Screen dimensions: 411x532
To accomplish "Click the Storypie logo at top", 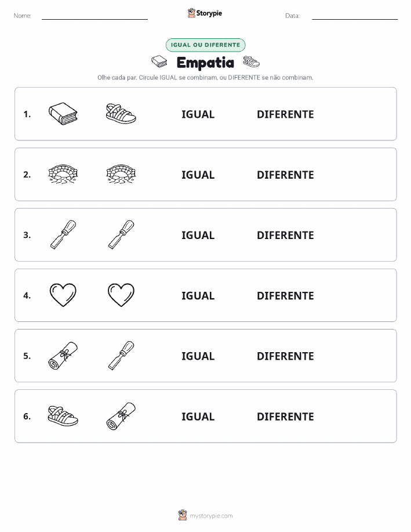I will pyautogui.click(x=205, y=13).
